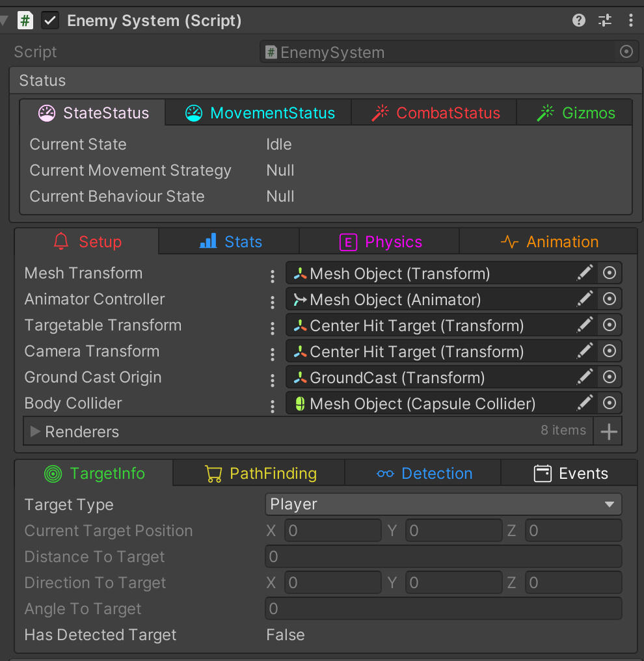Click pencil edit icon for Mesh Transform
The height and width of the screenshot is (661, 644).
(585, 273)
